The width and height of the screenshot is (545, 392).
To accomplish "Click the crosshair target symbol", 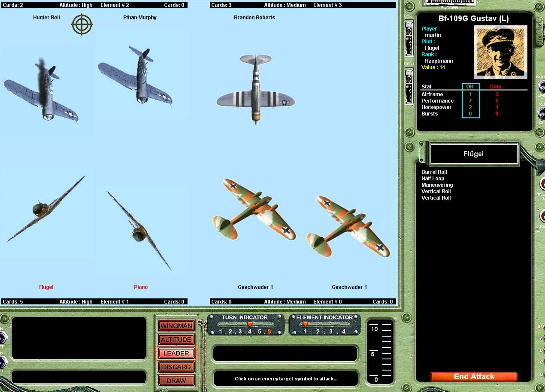I will coord(82,24).
